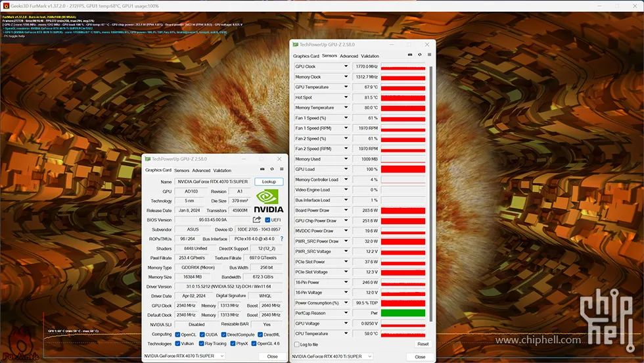
Task: Click the Name field showing RTX 4070 Ti SUPER
Action: tap(213, 181)
